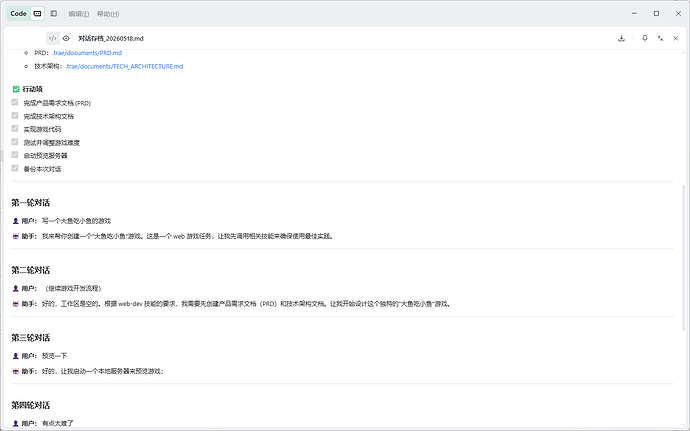Open the TECH_ARCHITECTURE.md link
Image resolution: width=690 pixels, height=431 pixels.
124,66
